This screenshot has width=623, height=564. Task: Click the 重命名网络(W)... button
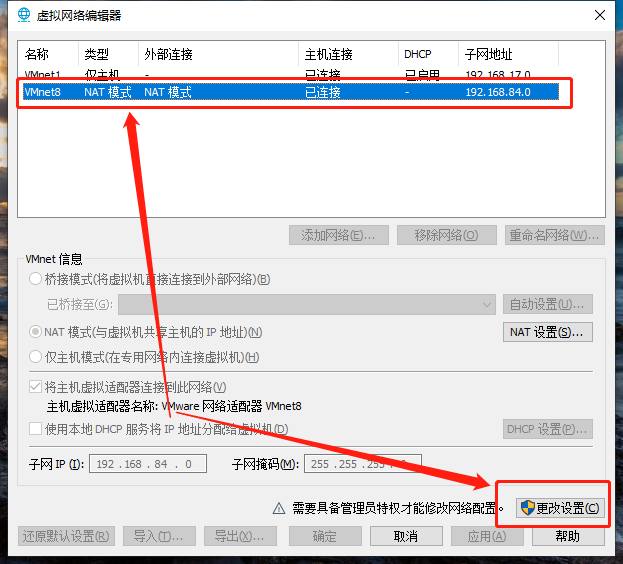tap(555, 235)
